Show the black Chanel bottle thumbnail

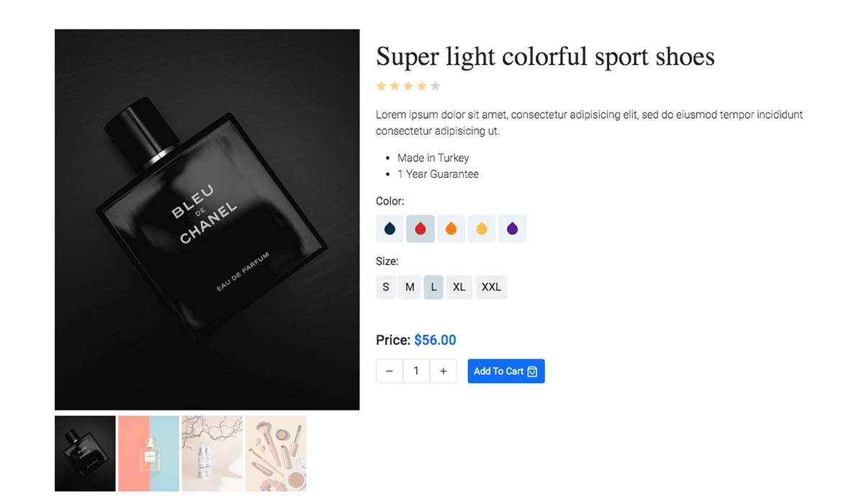point(85,454)
